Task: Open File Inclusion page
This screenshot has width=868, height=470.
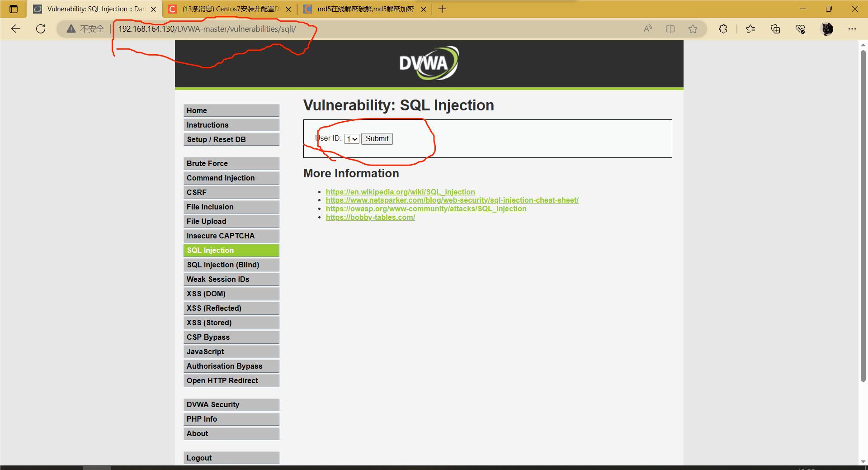Action: (231, 207)
